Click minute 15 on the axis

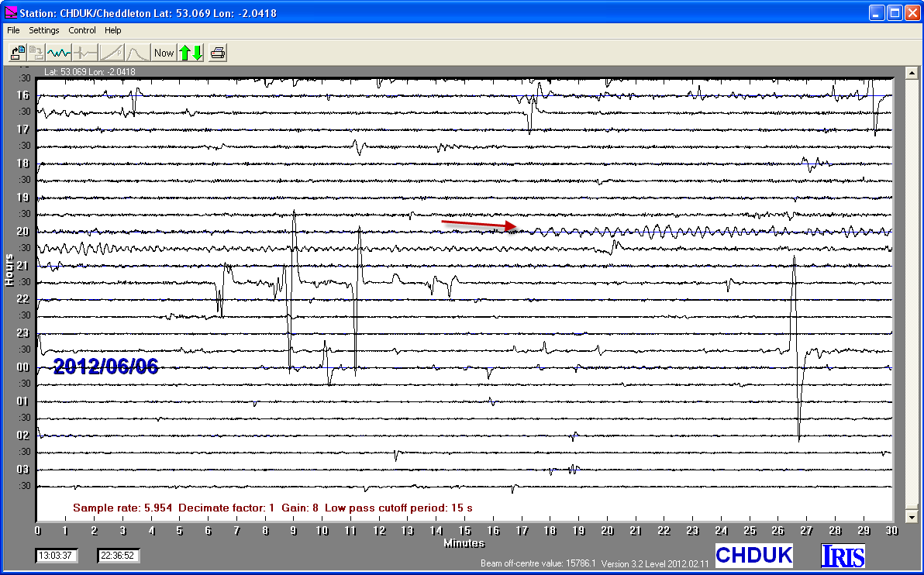tap(464, 531)
